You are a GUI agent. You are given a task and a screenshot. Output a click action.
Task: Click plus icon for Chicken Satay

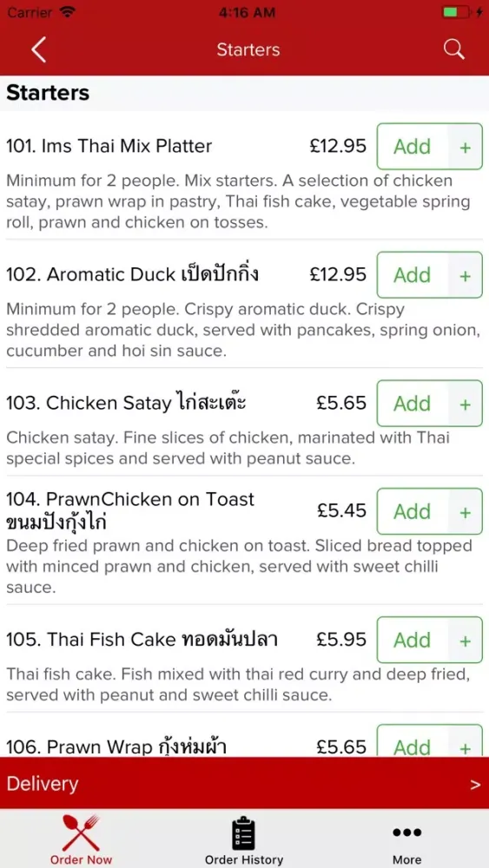(x=466, y=404)
